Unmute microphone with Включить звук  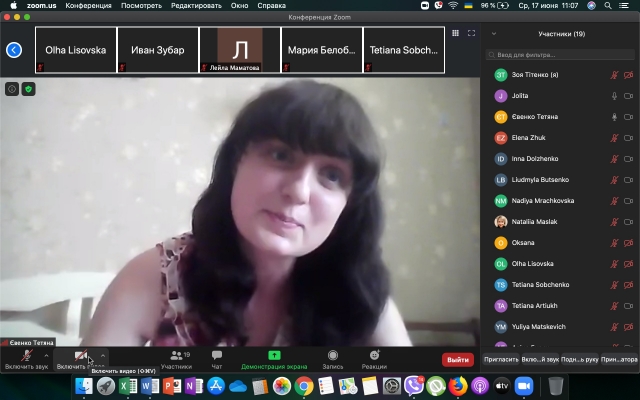pos(25,359)
